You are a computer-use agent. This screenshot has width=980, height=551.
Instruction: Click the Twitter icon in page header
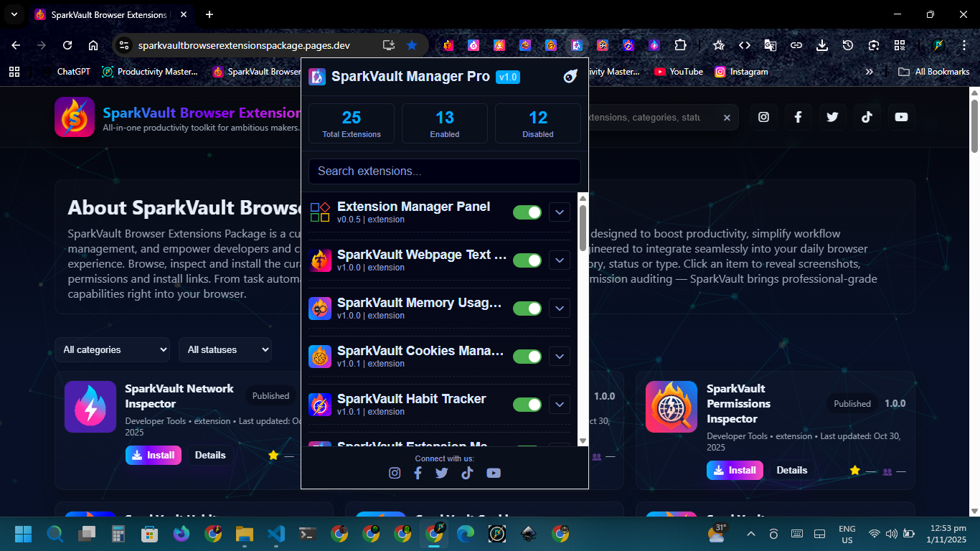832,117
